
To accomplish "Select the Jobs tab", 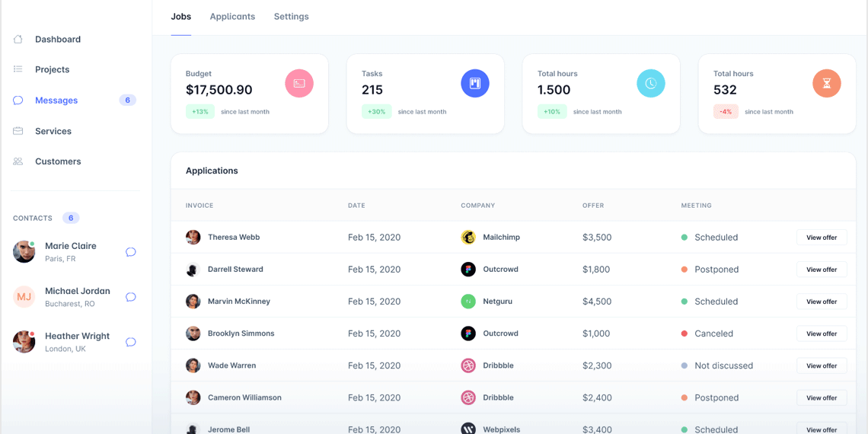I will pyautogui.click(x=180, y=17).
